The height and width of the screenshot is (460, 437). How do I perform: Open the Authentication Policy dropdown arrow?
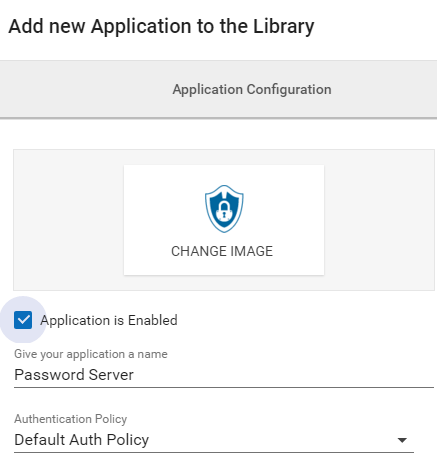coord(402,440)
